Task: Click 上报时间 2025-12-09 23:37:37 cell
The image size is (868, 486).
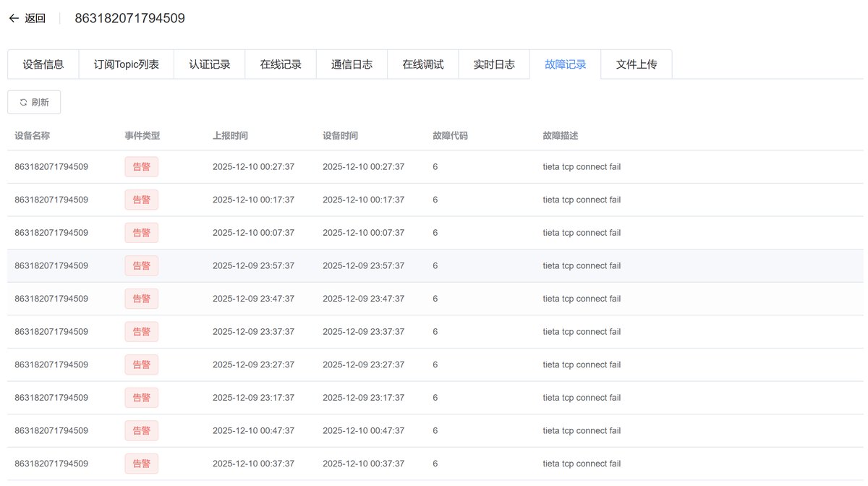Action: point(253,332)
